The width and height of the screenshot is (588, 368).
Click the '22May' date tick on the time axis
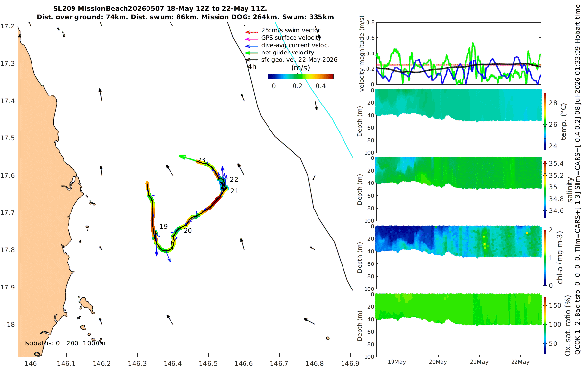tap(520, 362)
